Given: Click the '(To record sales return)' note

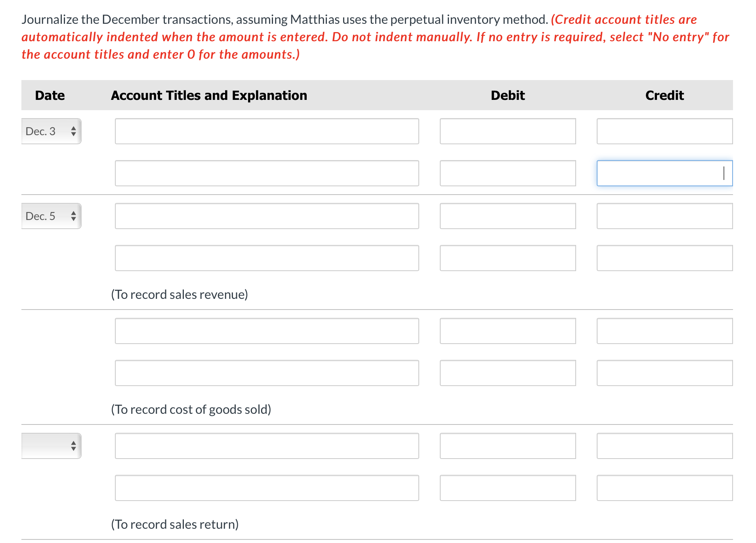Looking at the screenshot, I should click(175, 524).
